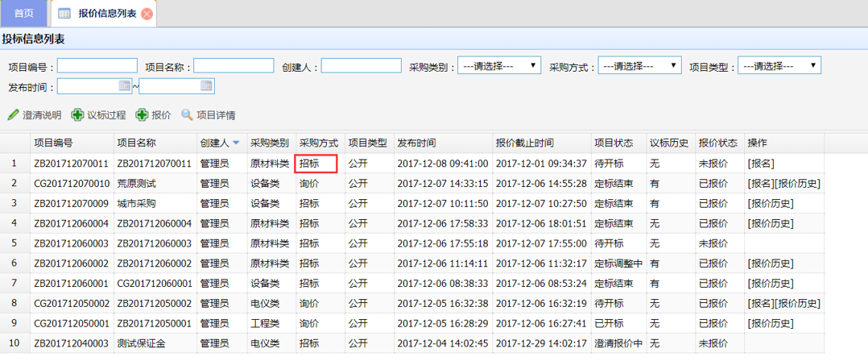This screenshot has width=868, height=361.
Task: Expand the 项目类型 dropdown
Action: pos(779,66)
